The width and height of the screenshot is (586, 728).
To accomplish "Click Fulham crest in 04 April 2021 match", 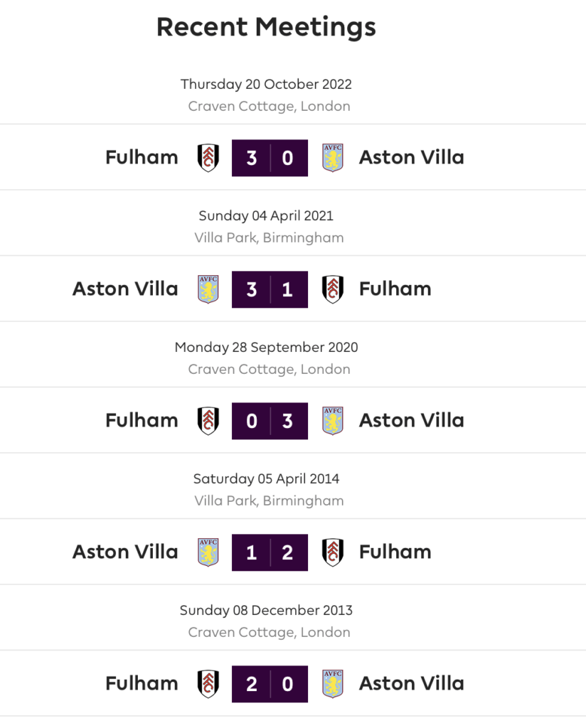I will pos(332,289).
